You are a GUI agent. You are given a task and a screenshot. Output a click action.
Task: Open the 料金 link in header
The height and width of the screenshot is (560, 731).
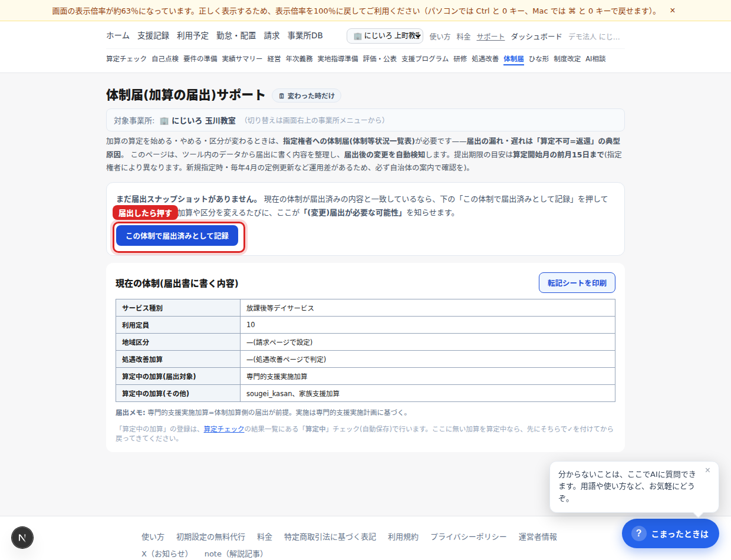[464, 37]
